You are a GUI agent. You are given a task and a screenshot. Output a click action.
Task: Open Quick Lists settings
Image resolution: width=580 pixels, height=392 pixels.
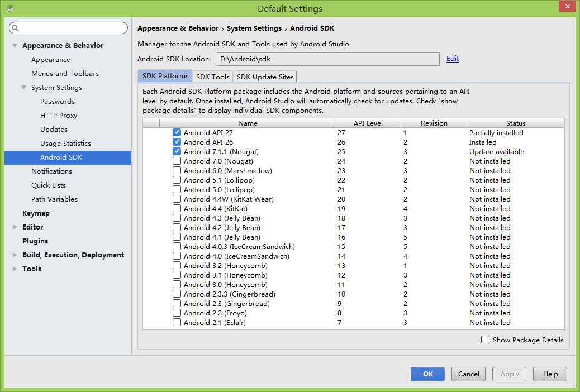(x=49, y=185)
